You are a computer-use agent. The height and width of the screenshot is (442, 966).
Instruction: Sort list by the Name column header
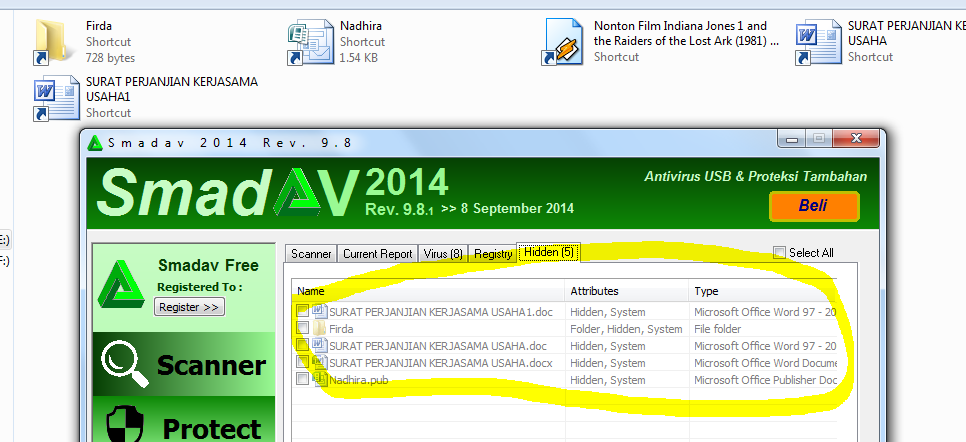pyautogui.click(x=428, y=291)
